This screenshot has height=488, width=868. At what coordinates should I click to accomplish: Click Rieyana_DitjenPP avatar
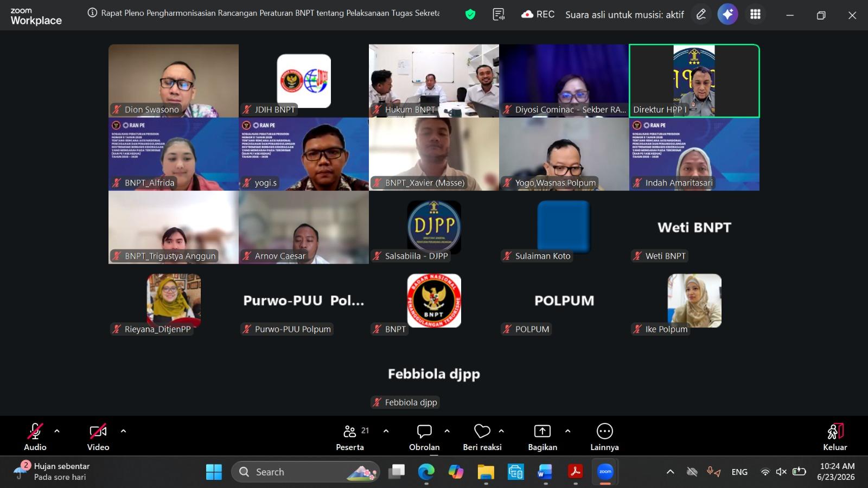pyautogui.click(x=174, y=300)
